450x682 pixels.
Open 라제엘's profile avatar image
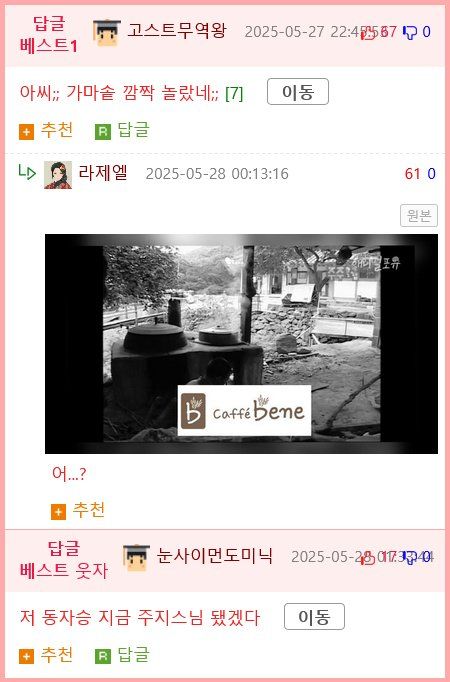[58, 175]
